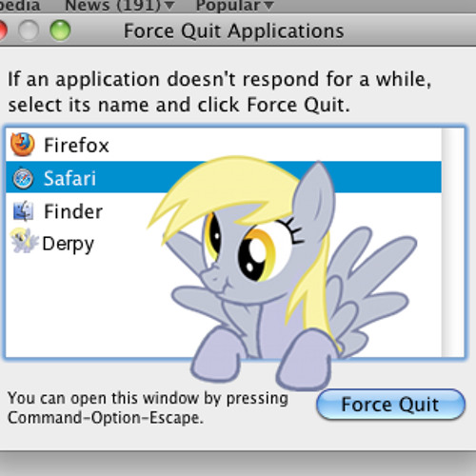Select the Safari row
The width and height of the screenshot is (476, 476).
224,177
